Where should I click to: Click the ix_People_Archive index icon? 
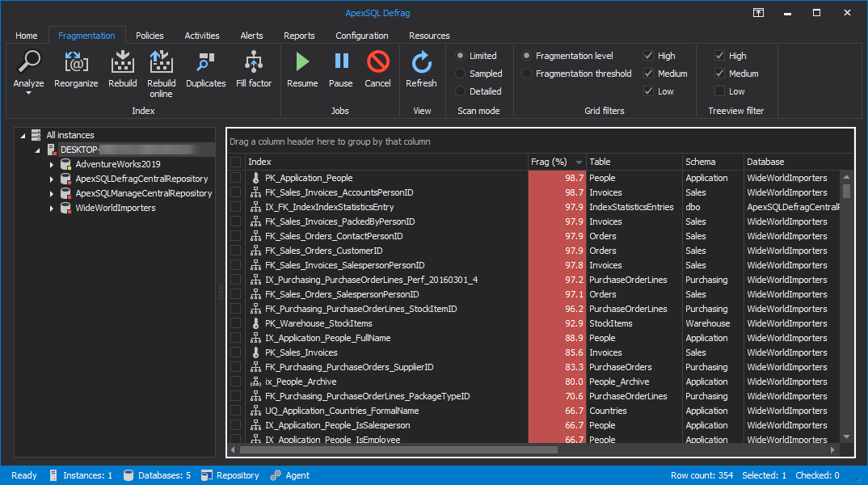[x=255, y=382]
